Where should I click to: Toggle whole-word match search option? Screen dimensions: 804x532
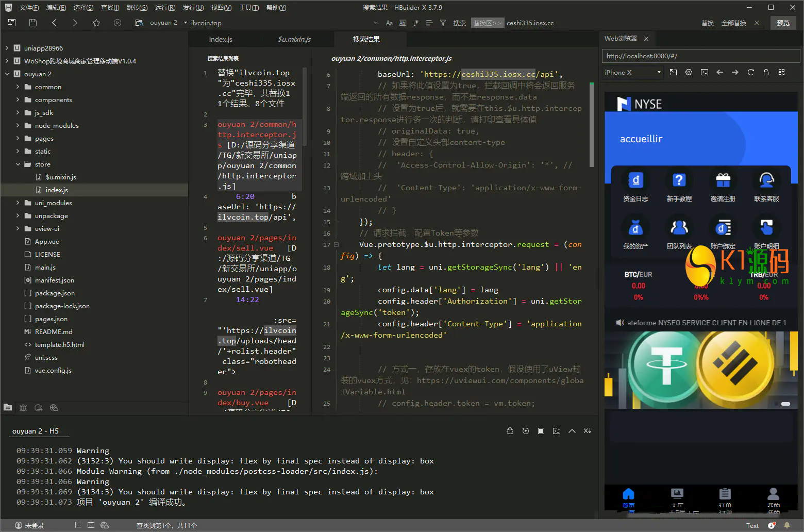point(403,23)
